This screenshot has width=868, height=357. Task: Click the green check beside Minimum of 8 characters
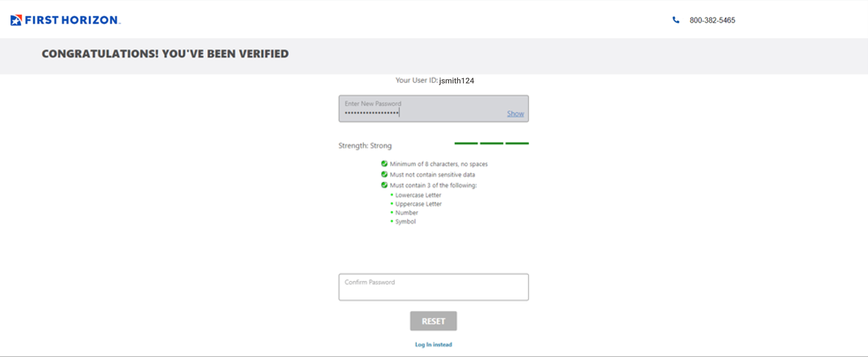(x=384, y=164)
